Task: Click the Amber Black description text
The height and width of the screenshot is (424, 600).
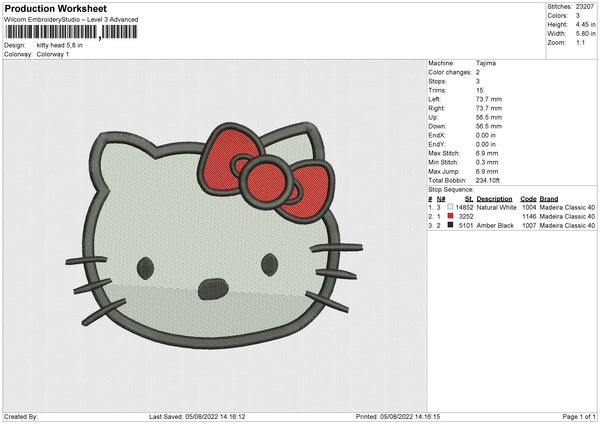Action: click(495, 226)
